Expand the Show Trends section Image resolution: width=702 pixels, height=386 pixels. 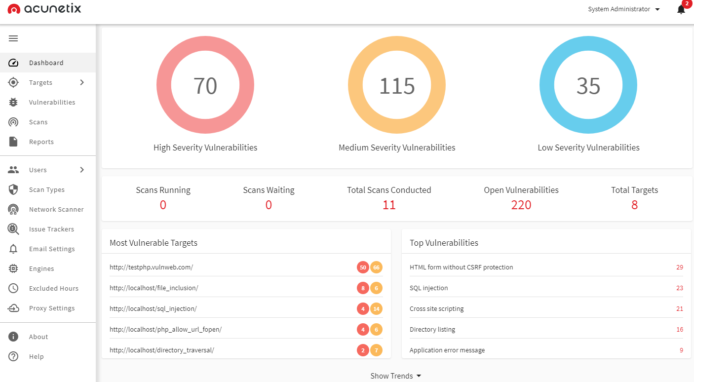(396, 376)
